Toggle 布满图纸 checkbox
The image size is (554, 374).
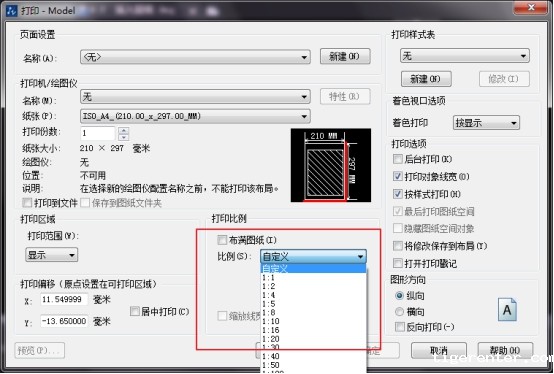(222, 240)
